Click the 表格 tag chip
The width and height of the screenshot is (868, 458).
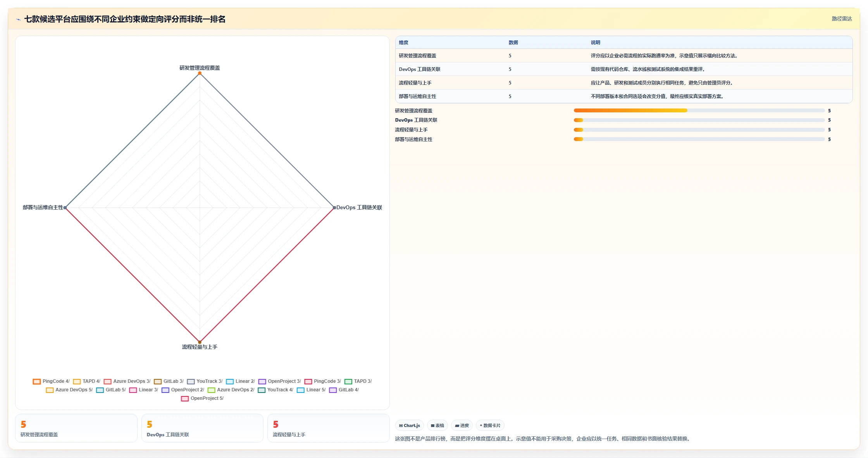[437, 425]
